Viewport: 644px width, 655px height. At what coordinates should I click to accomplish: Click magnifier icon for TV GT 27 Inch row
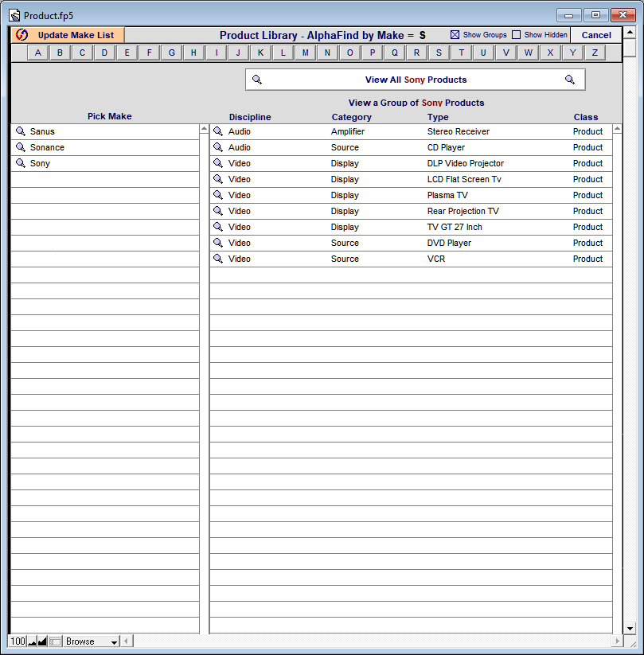click(x=218, y=227)
